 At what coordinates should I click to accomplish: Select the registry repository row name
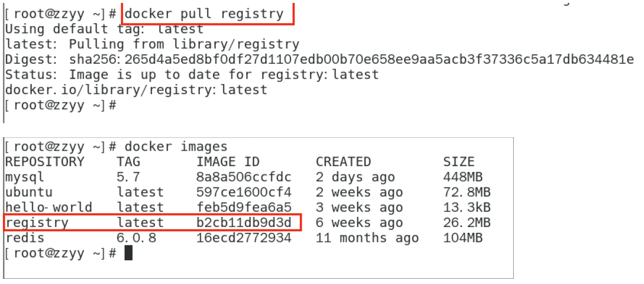(37, 223)
